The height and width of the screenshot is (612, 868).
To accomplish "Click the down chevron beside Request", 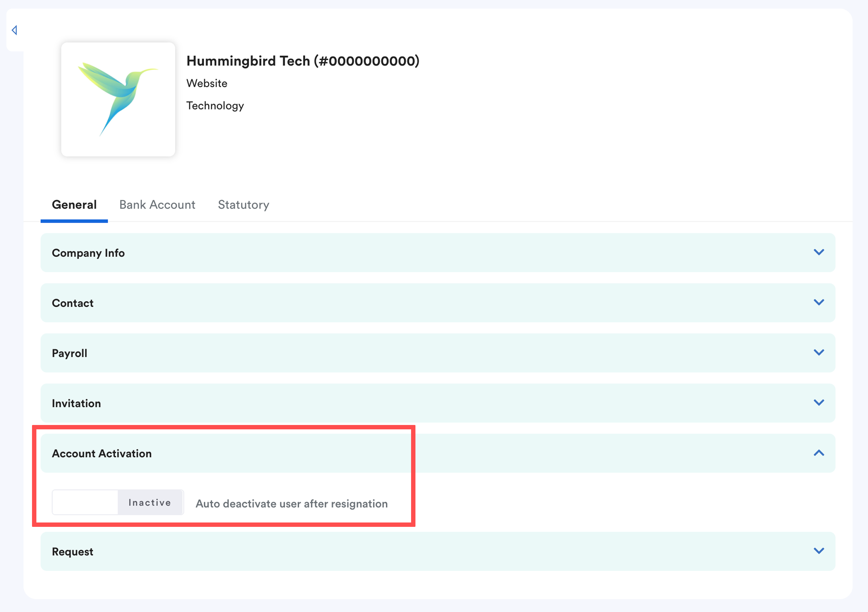I will tap(819, 551).
